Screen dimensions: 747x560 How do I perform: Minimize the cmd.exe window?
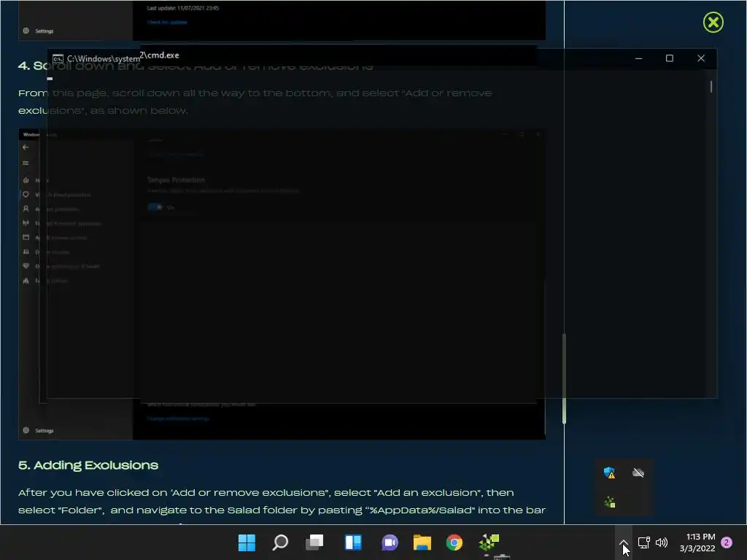(638, 58)
